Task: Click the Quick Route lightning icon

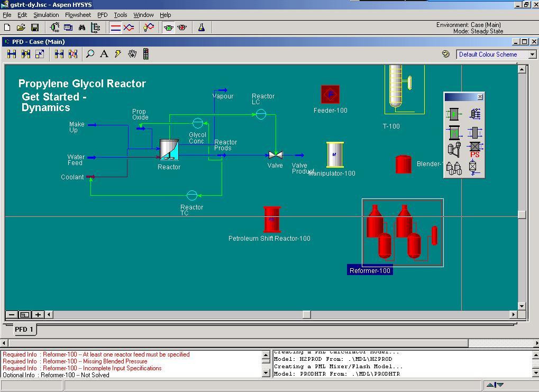Action: (118, 54)
